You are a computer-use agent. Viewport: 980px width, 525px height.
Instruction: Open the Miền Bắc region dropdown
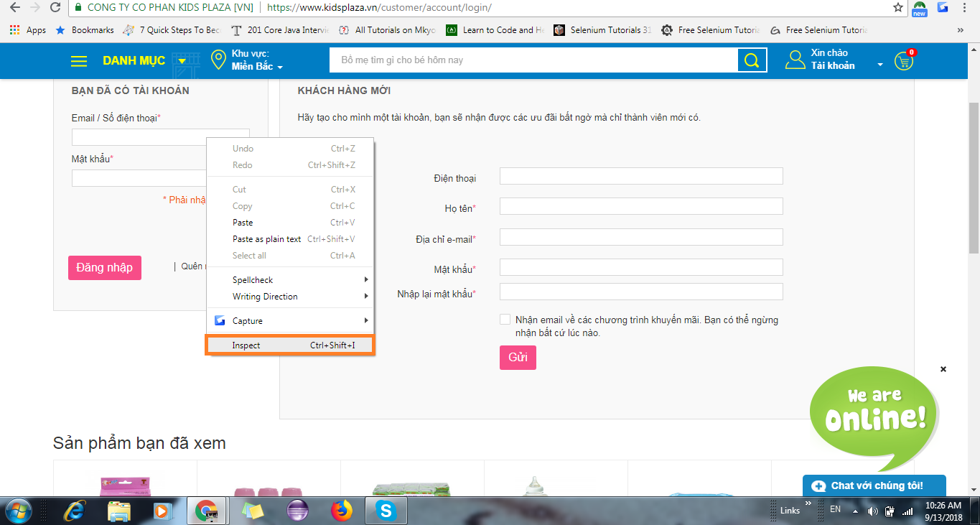[257, 67]
